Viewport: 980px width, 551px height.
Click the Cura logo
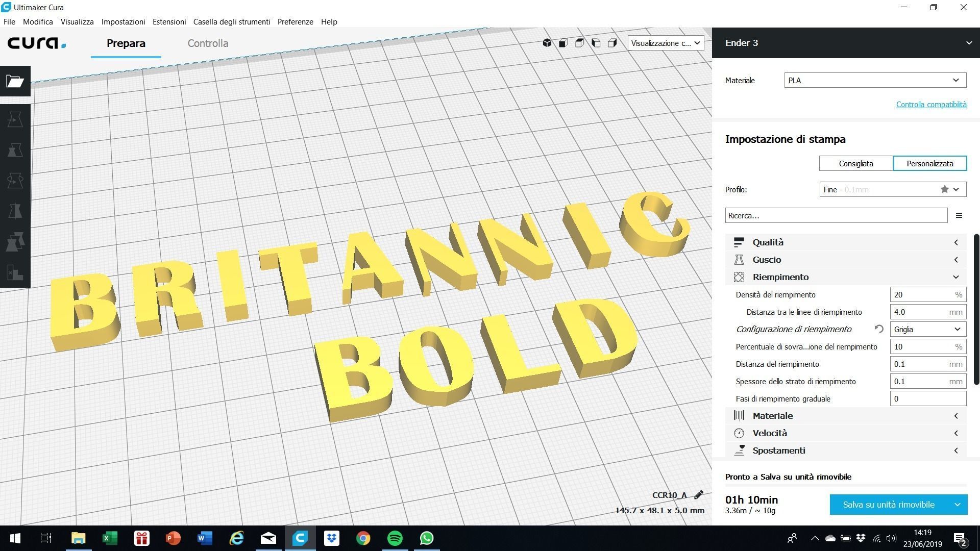(x=37, y=43)
